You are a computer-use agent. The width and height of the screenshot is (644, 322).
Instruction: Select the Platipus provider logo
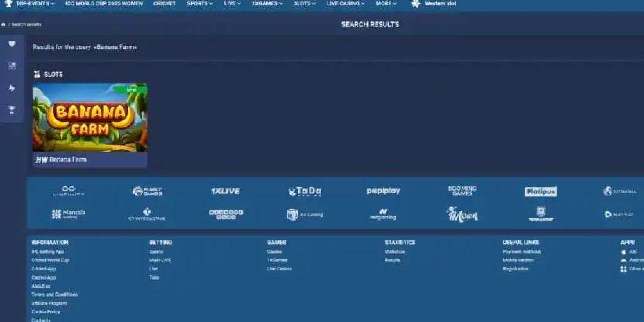(540, 192)
